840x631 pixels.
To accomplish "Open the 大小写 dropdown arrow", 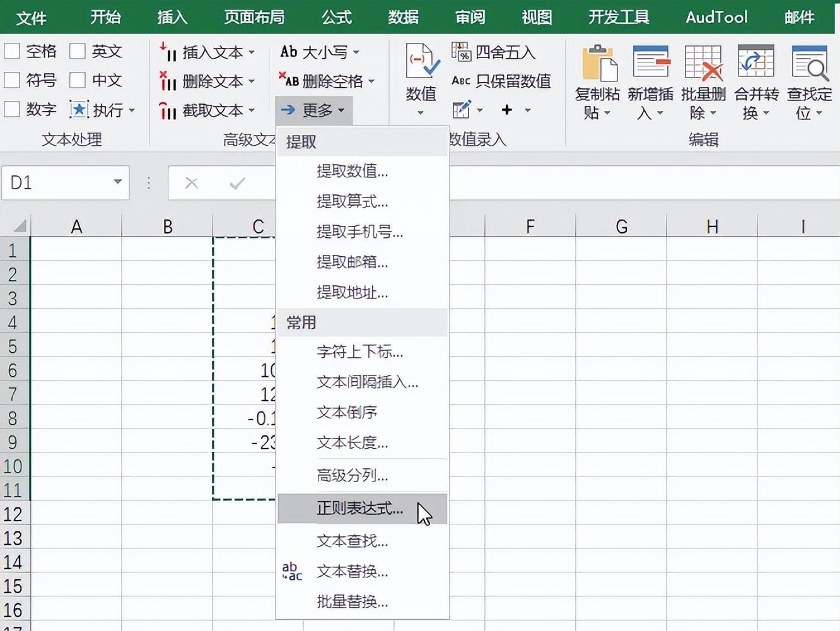I will [356, 52].
